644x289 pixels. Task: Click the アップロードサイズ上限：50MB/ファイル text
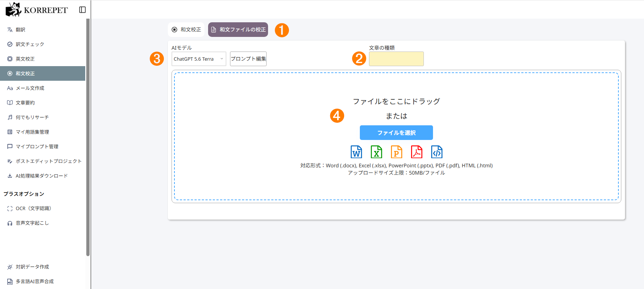[x=396, y=173]
